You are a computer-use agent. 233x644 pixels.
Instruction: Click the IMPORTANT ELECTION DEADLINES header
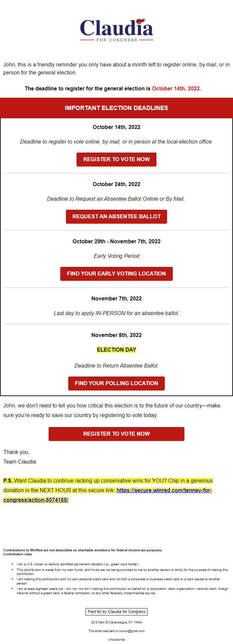point(116,108)
